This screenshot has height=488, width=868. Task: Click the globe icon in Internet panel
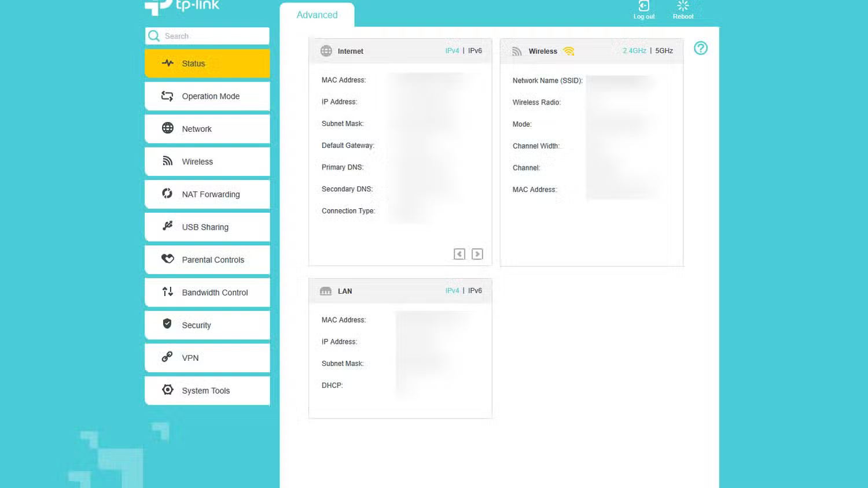pos(326,51)
